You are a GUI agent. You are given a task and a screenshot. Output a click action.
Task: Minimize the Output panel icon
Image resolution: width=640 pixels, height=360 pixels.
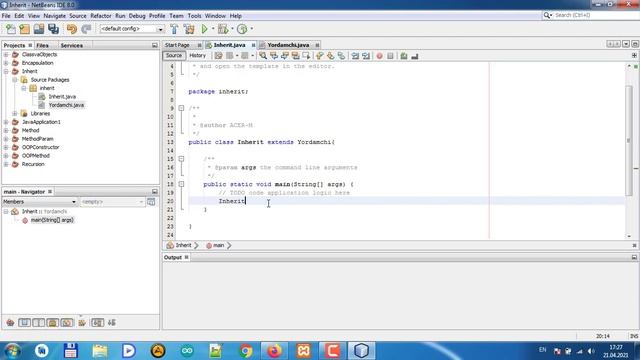(x=634, y=257)
